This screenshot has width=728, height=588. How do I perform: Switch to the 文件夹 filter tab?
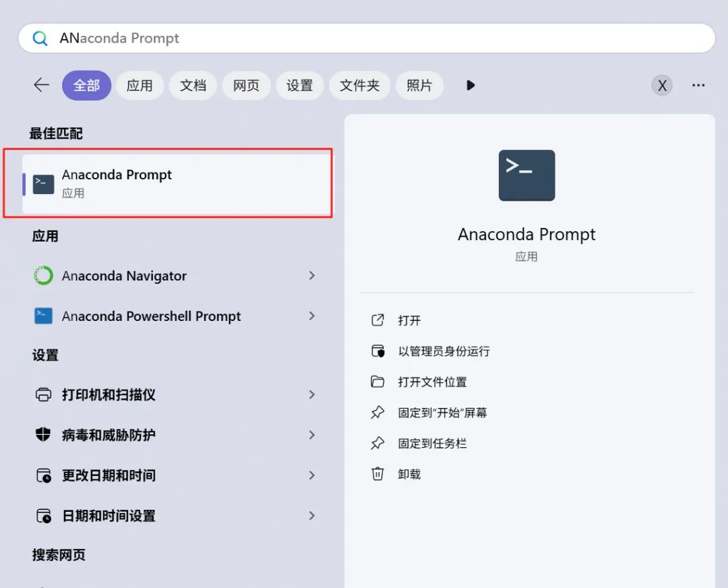point(359,86)
